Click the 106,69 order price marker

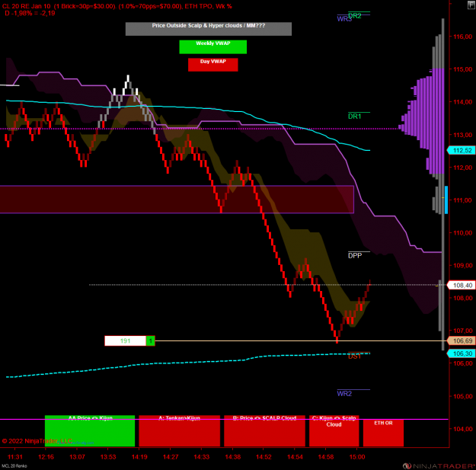(x=461, y=341)
